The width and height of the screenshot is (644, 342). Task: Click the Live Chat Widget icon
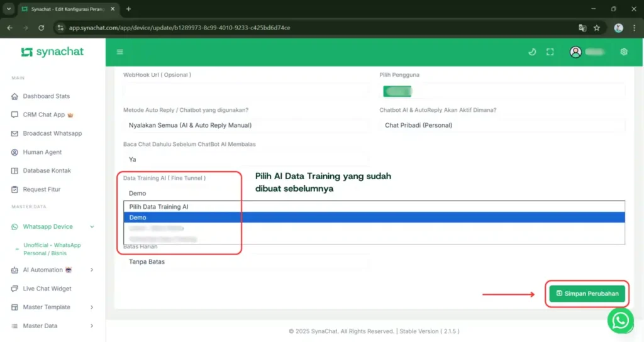(x=15, y=289)
